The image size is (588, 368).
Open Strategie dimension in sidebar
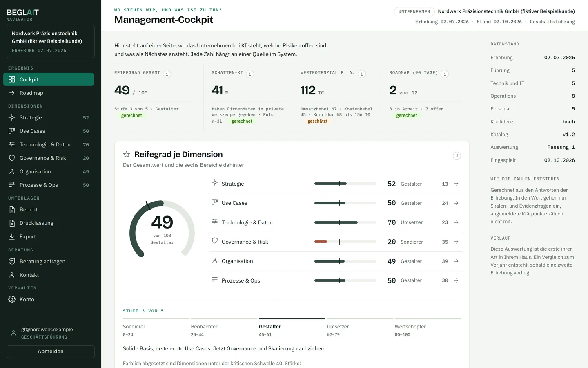pos(49,117)
